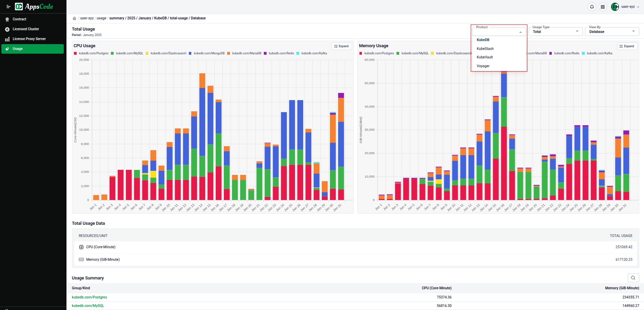This screenshot has height=310, width=644.
Task: Select KubeVault from the Product list
Action: [485, 57]
